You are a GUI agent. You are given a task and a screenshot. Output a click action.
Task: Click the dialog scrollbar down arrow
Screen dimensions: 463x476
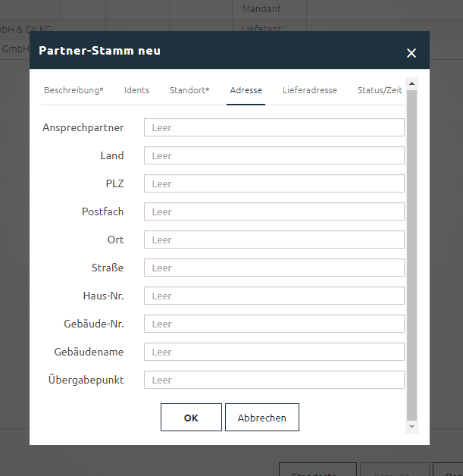[411, 427]
